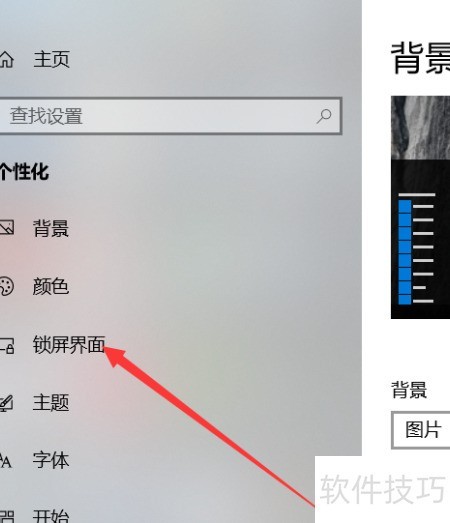Click the 主题 brush icon
Image resolution: width=450 pixels, height=523 pixels.
click(6, 403)
